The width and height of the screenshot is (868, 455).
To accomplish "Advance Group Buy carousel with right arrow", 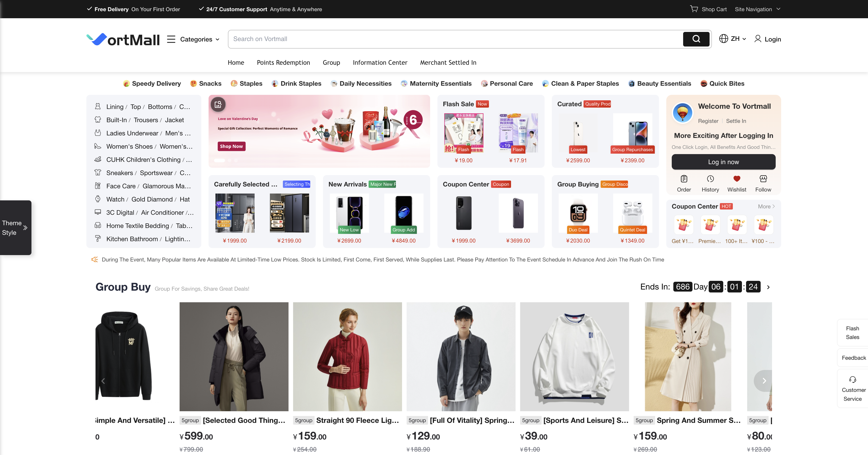I will coord(764,381).
